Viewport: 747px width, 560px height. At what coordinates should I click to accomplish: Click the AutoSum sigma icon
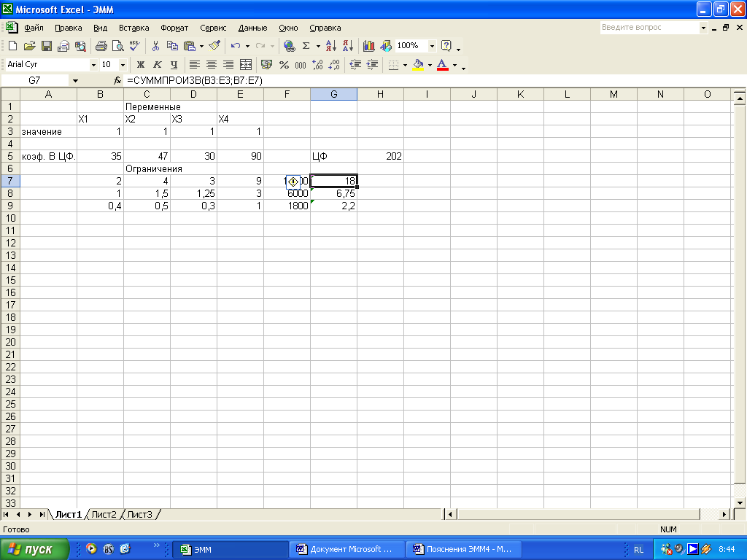pyautogui.click(x=306, y=46)
